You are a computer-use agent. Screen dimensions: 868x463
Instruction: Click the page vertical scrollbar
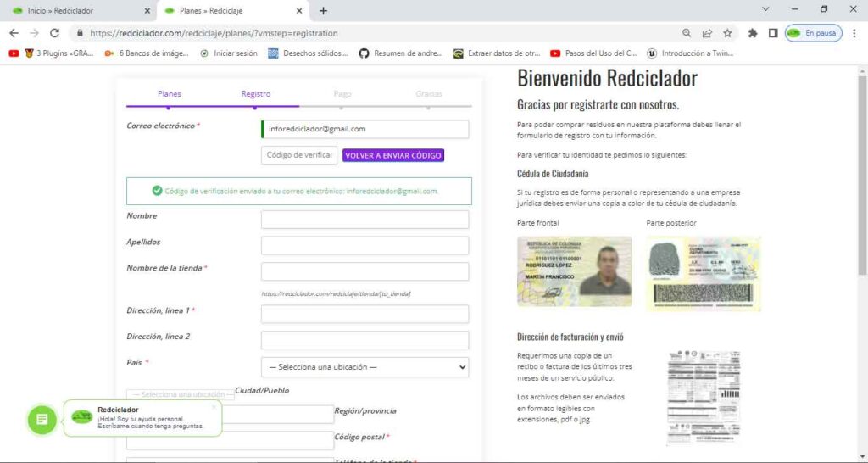[x=862, y=212]
